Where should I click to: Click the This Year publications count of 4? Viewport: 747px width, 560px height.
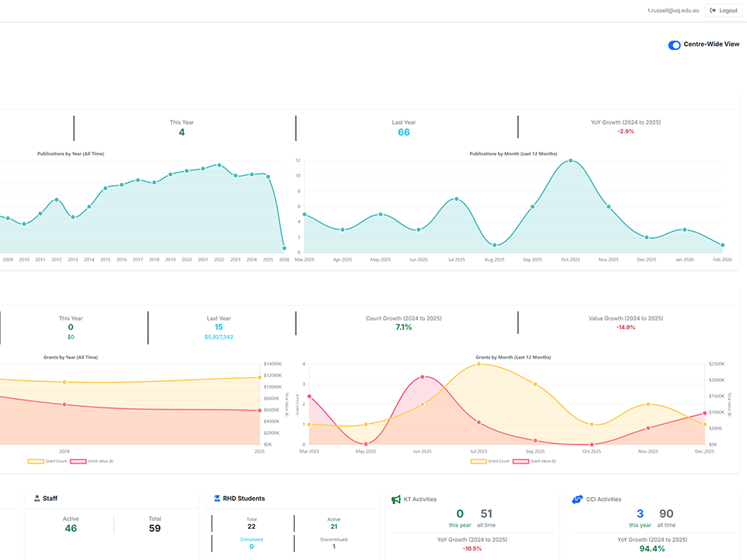(x=181, y=132)
